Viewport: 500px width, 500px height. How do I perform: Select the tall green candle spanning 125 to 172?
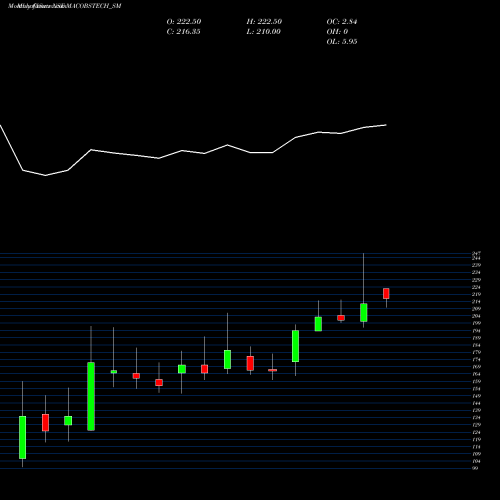91,396
